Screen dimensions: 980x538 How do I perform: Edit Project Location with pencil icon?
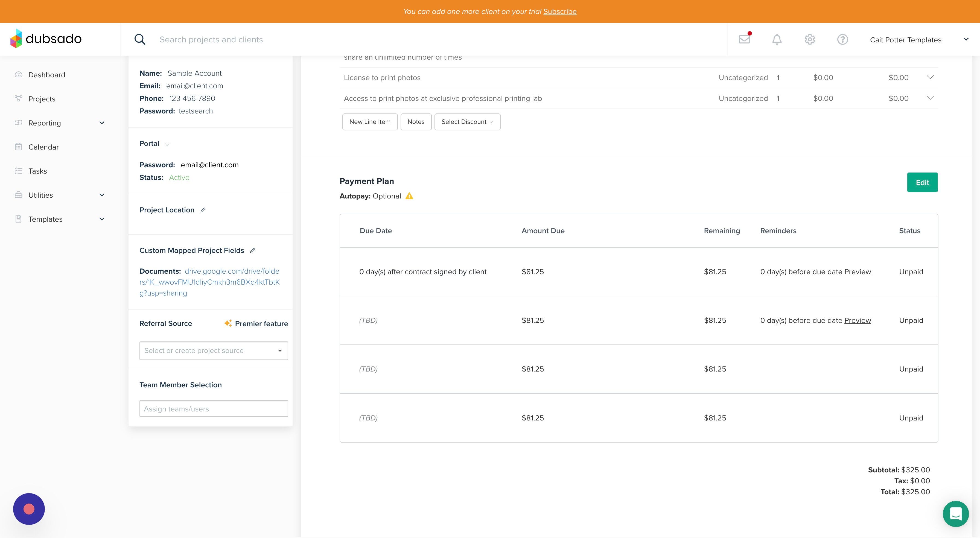pyautogui.click(x=203, y=210)
